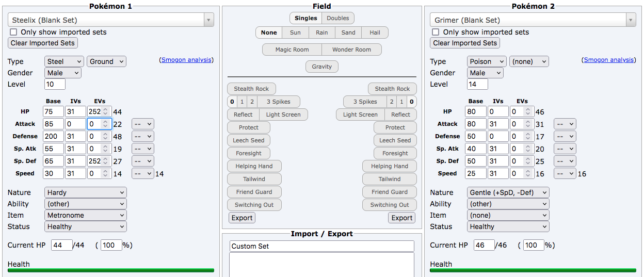Click Steelix's Attack EVs stepper arrows
Viewport: 644px width, 277px height.
105,124
